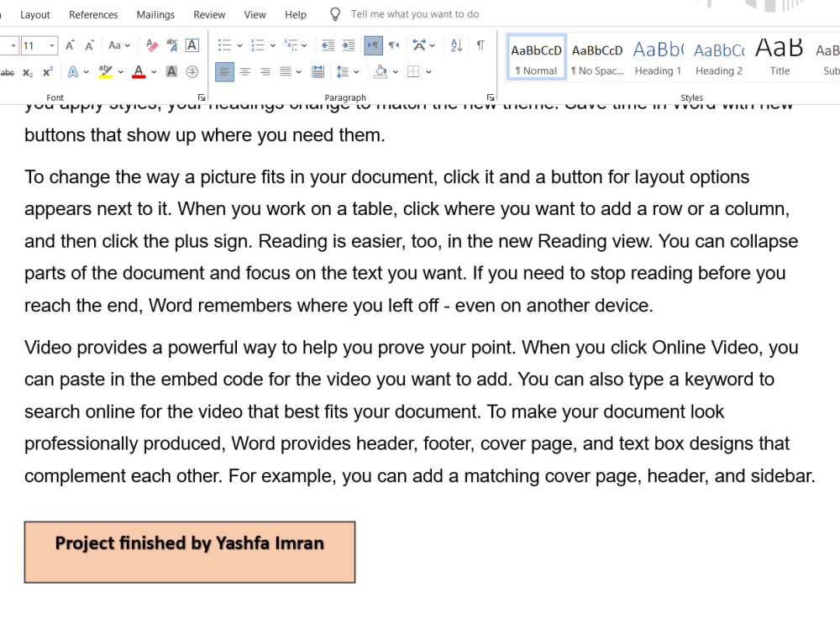This screenshot has width=840, height=629.
Task: Click the Tell me lightbulb icon
Action: click(335, 14)
